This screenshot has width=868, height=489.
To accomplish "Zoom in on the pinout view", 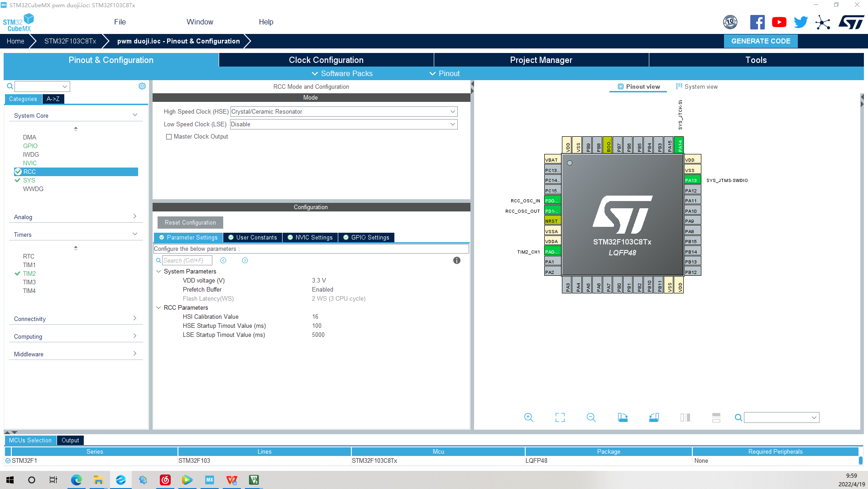I will pyautogui.click(x=528, y=417).
